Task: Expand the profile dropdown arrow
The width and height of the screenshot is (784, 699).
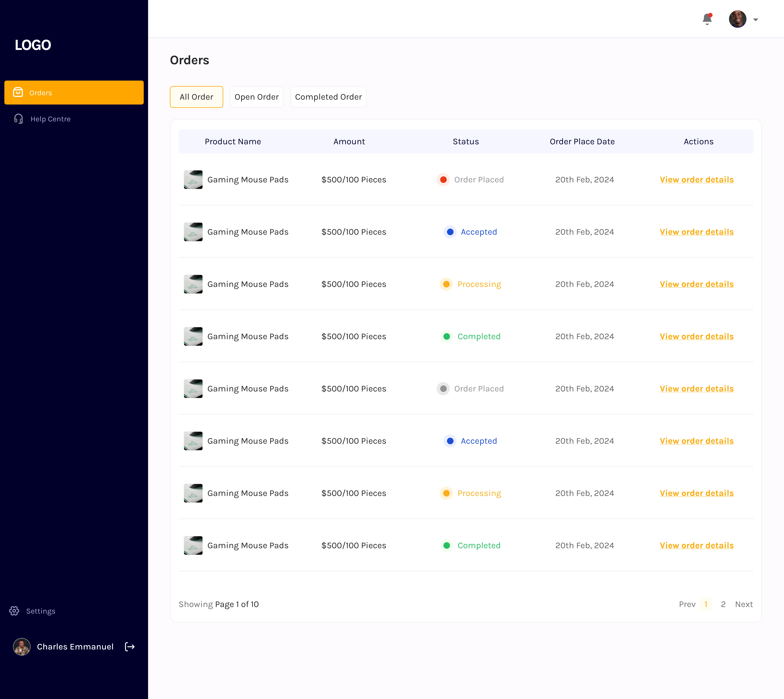Action: coord(756,20)
